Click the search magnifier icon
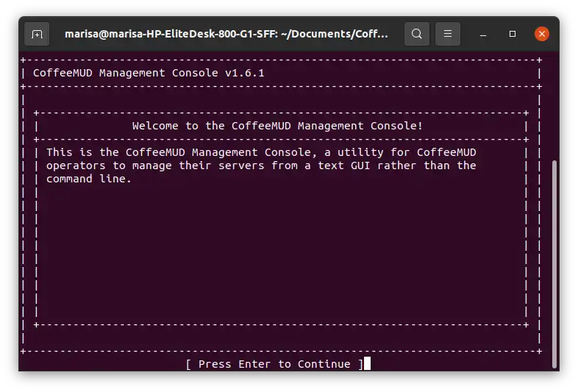The image size is (578, 392). (x=417, y=34)
